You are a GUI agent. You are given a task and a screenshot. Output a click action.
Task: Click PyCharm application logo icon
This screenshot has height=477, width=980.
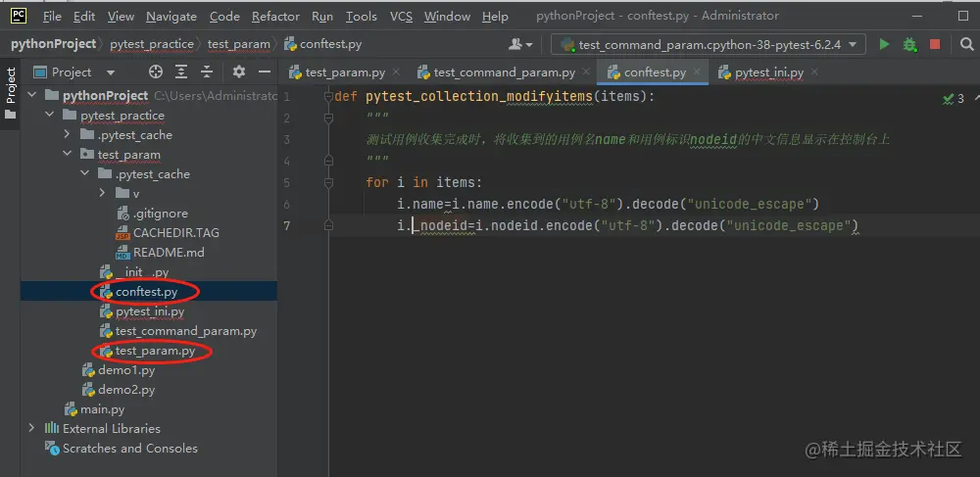click(x=18, y=16)
